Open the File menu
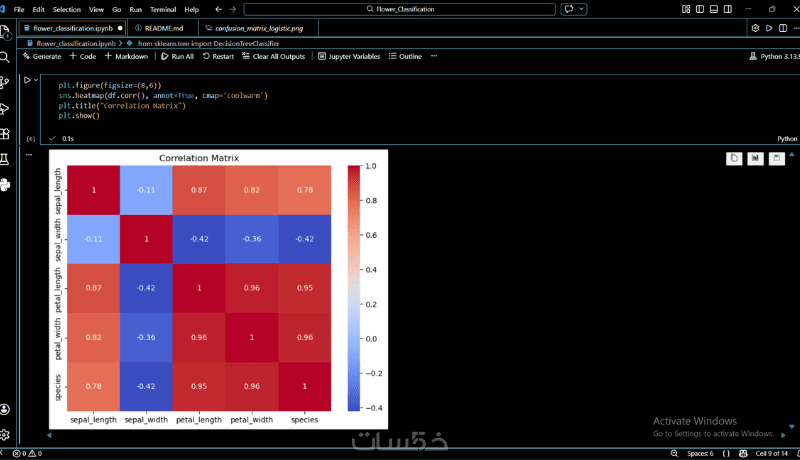The image size is (800, 460). click(19, 9)
